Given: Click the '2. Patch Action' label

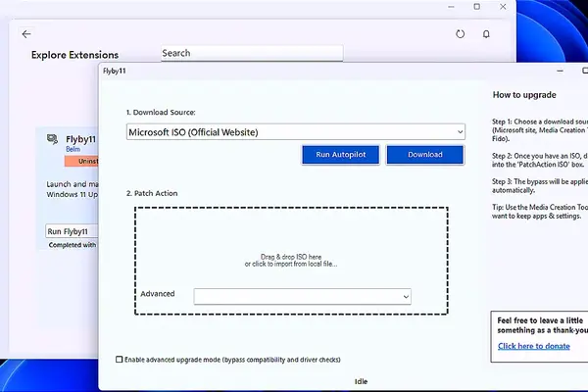Looking at the screenshot, I should (x=152, y=193).
